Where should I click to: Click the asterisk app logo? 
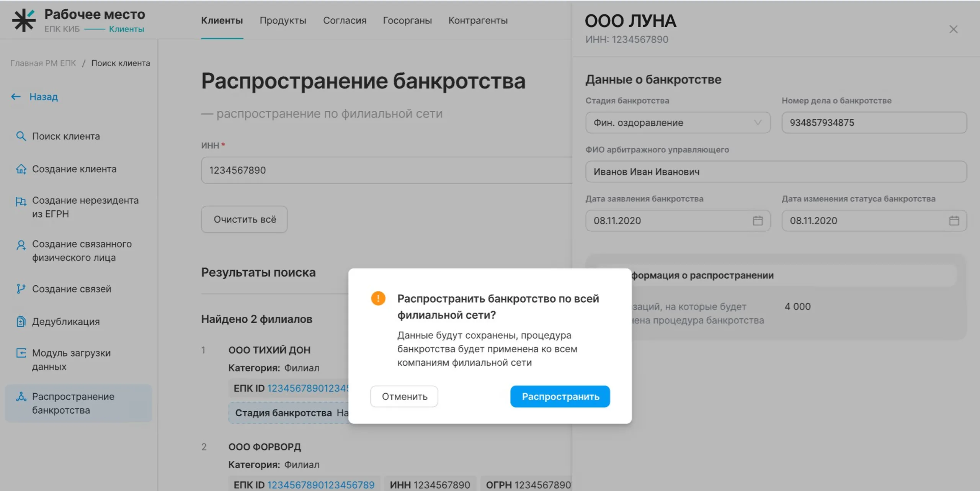pyautogui.click(x=23, y=20)
